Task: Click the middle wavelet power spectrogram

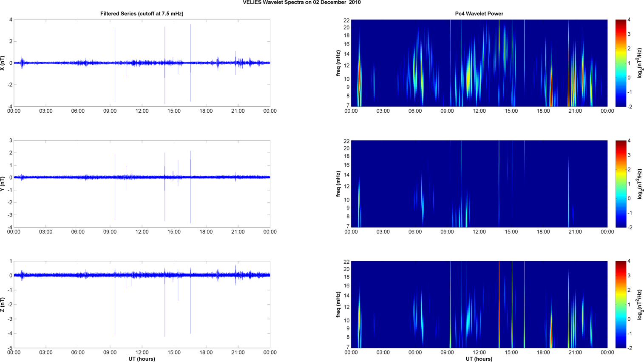Action: tap(479, 184)
